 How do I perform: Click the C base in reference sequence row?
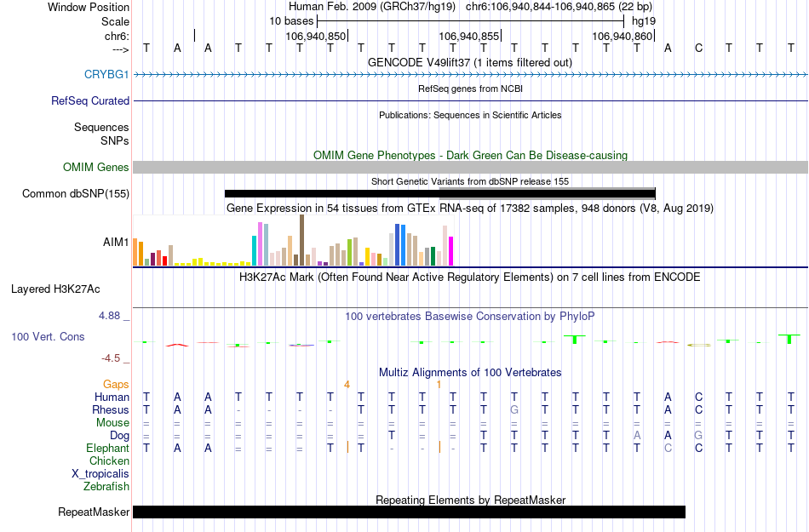698,48
